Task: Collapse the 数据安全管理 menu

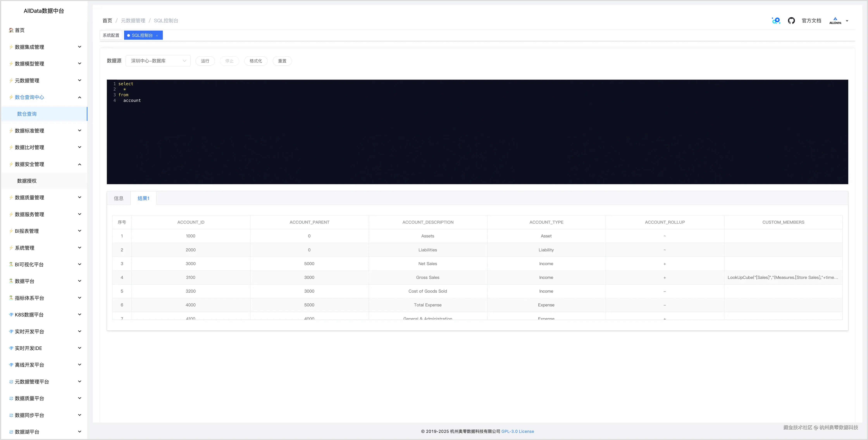Action: [79, 164]
